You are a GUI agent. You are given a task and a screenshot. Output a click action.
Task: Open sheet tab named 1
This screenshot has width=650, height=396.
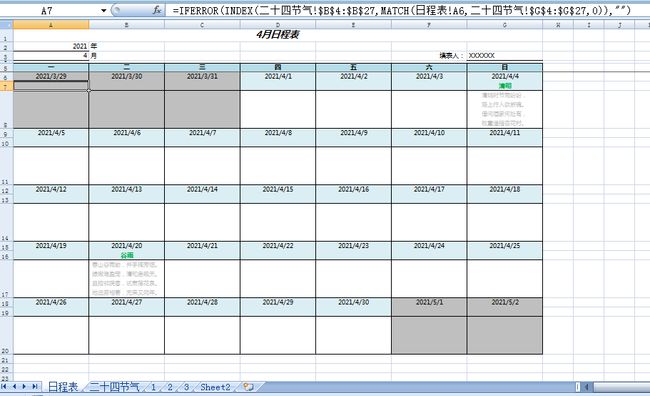[x=153, y=387]
